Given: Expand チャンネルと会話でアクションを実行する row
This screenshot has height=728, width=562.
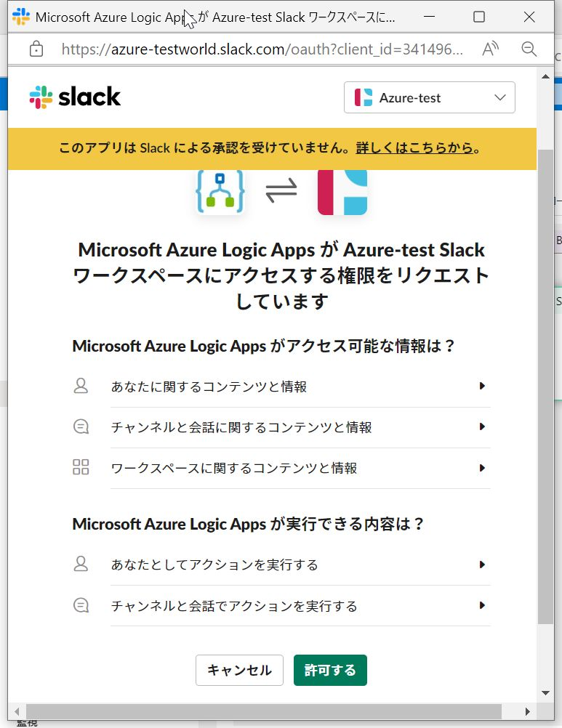Looking at the screenshot, I should [300, 605].
